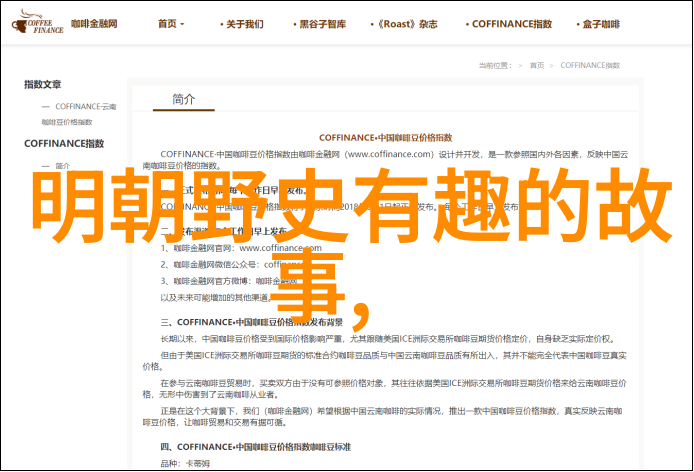The image size is (694, 472).
Task: Select the 简介 sidebar item
Action: pyautogui.click(x=62, y=166)
